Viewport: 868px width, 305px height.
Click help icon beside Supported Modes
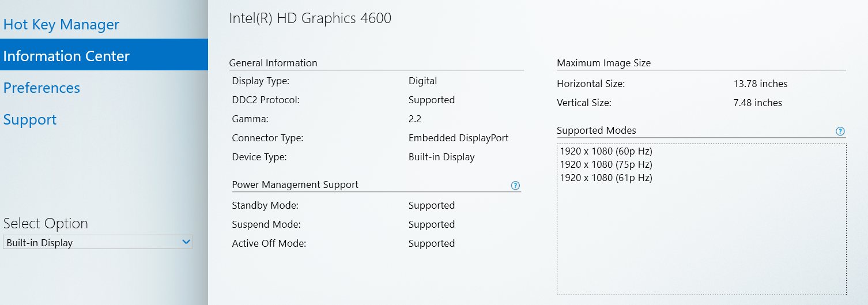840,131
